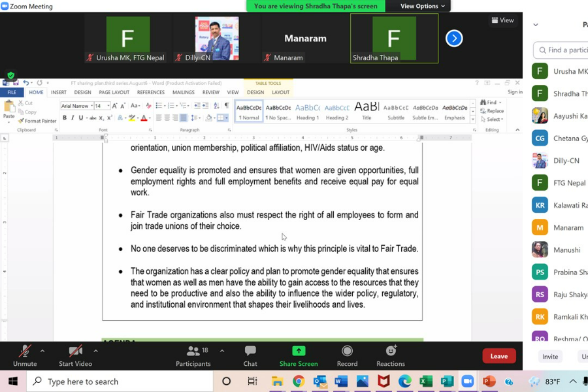Open Microsoft Edge from the taskbar

click(404, 382)
